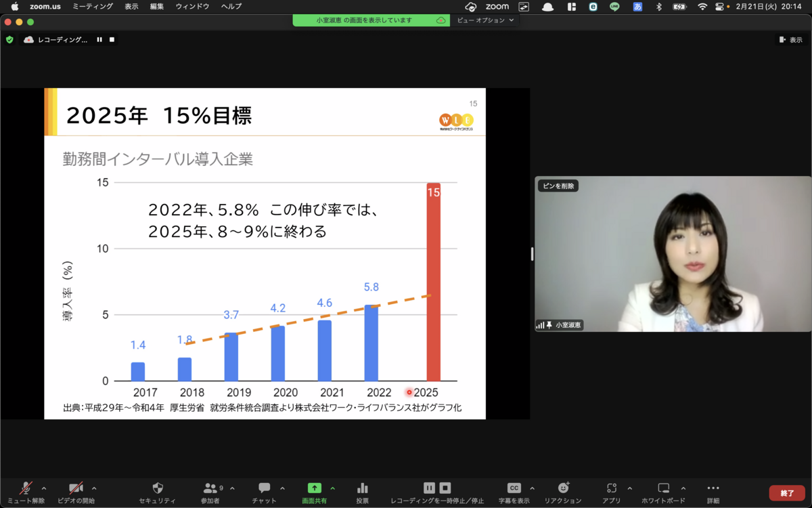Click the LINE icon in the menu bar
The image size is (812, 508).
point(614,6)
